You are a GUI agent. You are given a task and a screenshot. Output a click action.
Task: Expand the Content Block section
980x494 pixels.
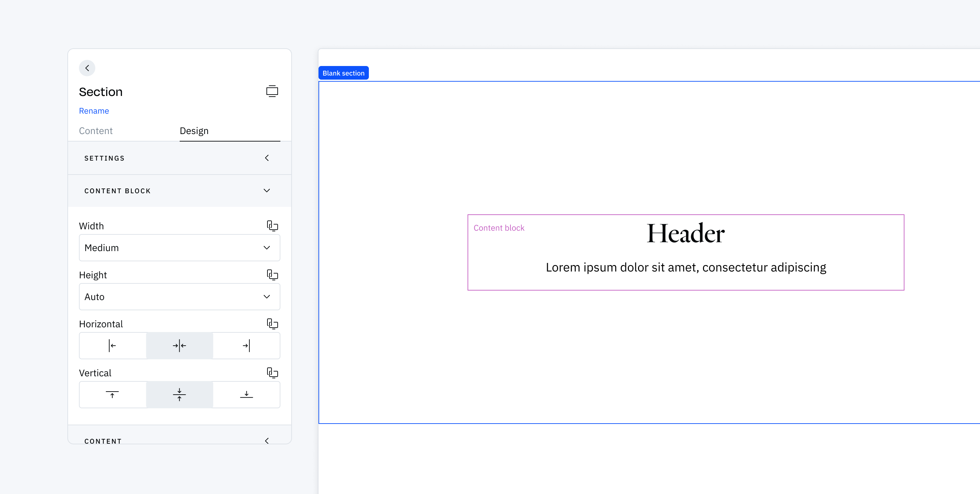coord(180,191)
